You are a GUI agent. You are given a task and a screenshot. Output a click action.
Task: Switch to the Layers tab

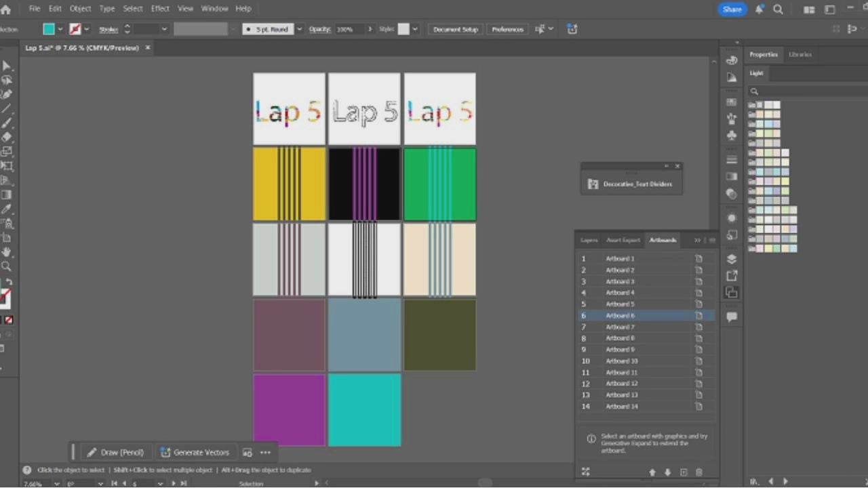click(589, 240)
